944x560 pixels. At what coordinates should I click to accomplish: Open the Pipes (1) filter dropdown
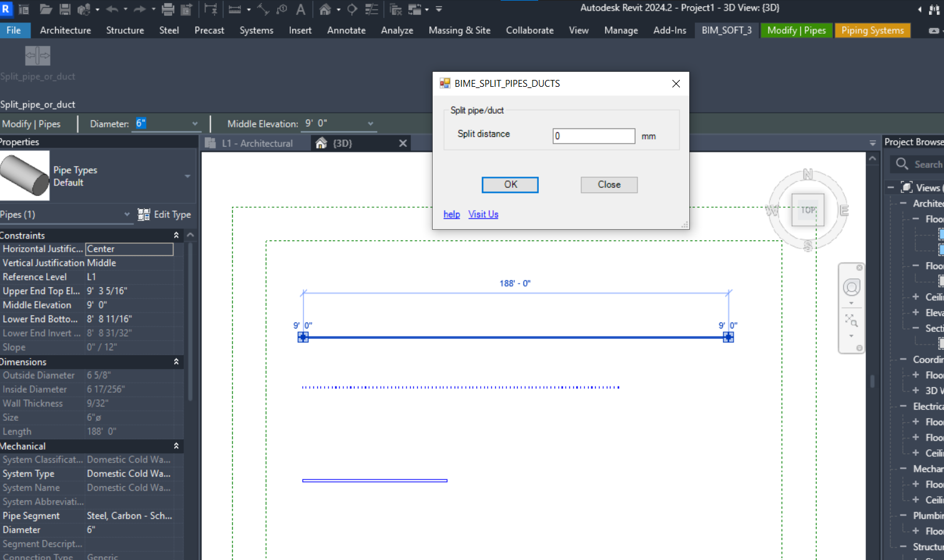click(127, 215)
